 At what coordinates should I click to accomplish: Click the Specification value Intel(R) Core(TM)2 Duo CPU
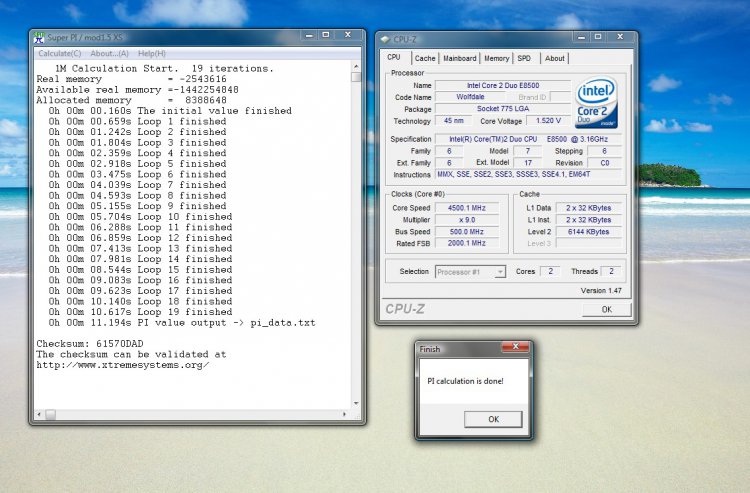coord(528,139)
